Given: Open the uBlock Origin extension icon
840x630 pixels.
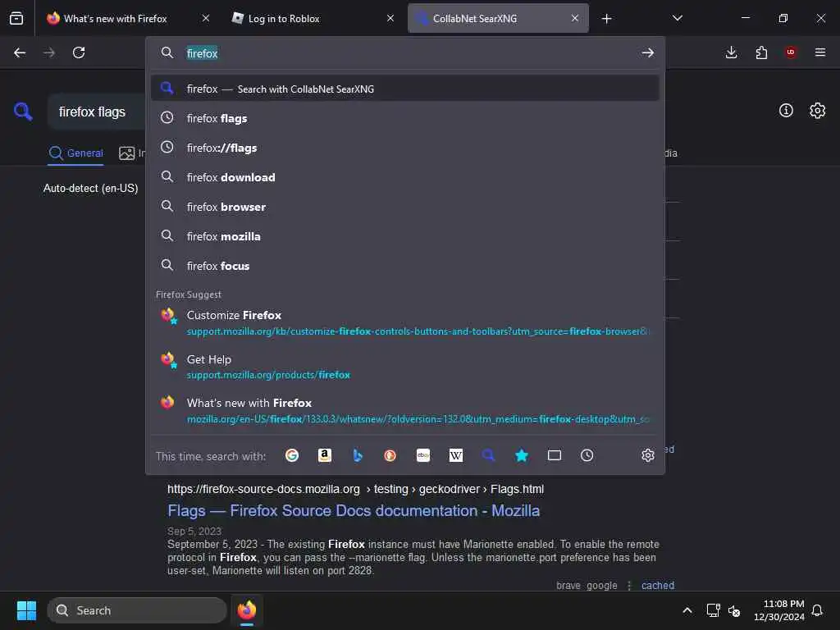Looking at the screenshot, I should 791,52.
